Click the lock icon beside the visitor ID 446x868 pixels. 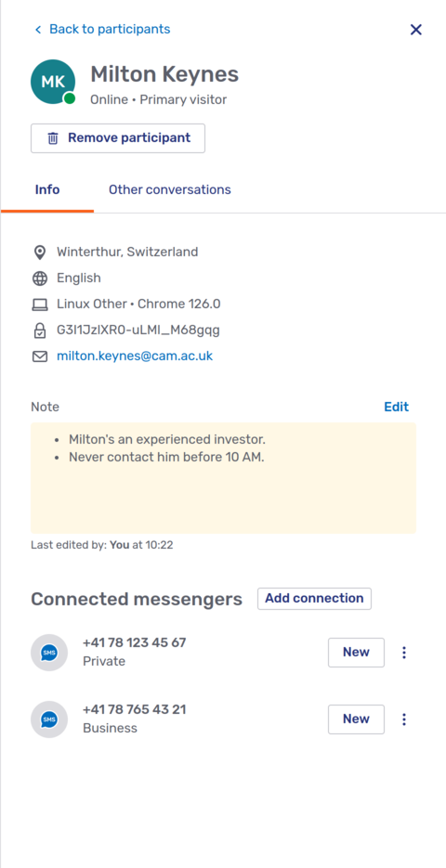click(x=40, y=330)
